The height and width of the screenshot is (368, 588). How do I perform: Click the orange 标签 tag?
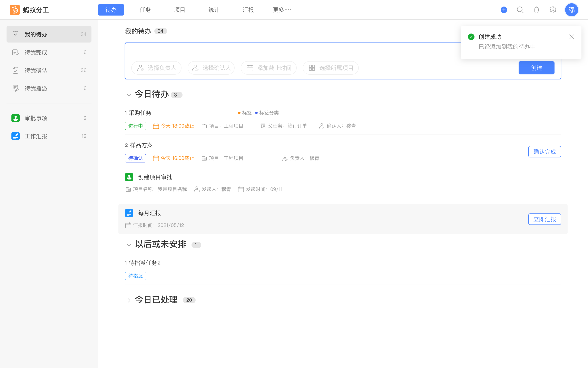[245, 113]
